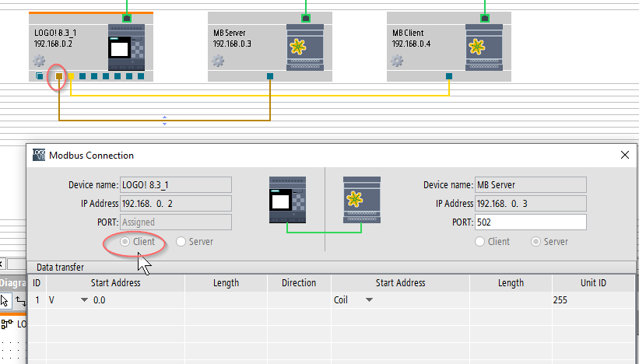The image size is (639, 364).
Task: Select Client radio for LOGO! 8.3_1
Action: (125, 242)
